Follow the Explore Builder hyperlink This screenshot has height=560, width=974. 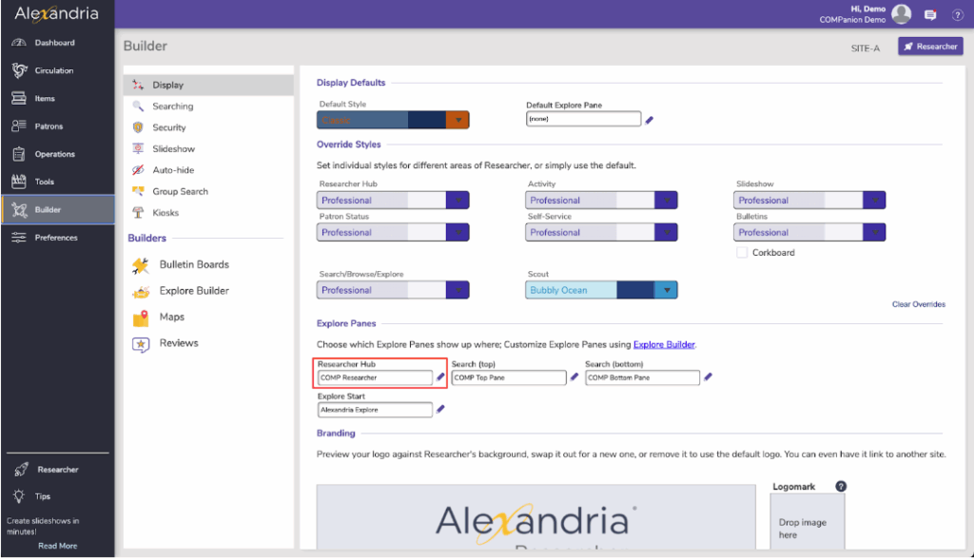pyautogui.click(x=663, y=344)
